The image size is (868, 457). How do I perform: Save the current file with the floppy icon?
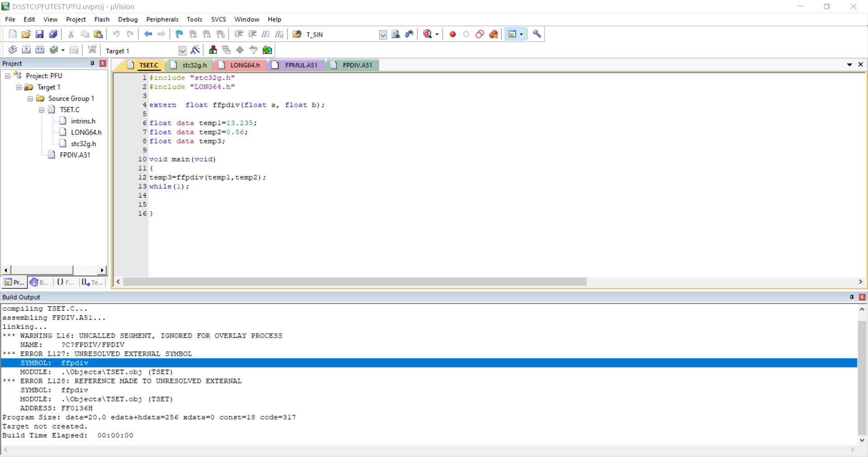pyautogui.click(x=39, y=34)
